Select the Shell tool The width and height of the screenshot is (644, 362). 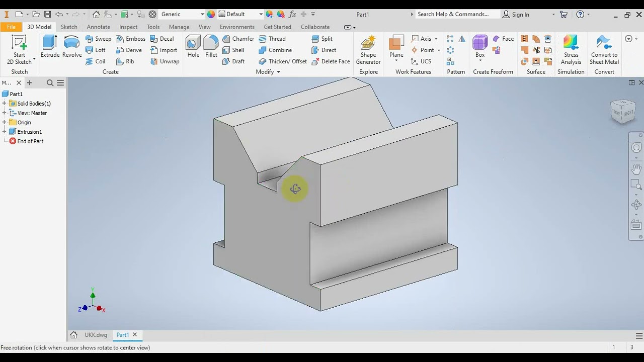tap(233, 50)
